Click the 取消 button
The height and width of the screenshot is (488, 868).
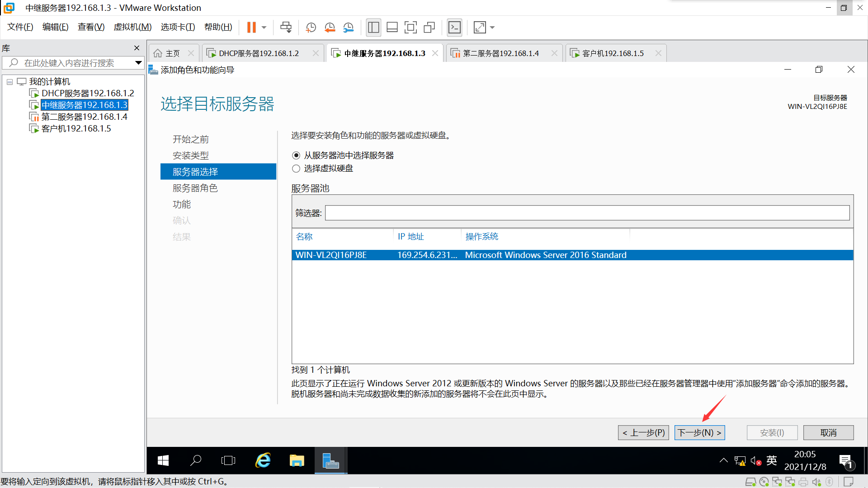coord(828,432)
